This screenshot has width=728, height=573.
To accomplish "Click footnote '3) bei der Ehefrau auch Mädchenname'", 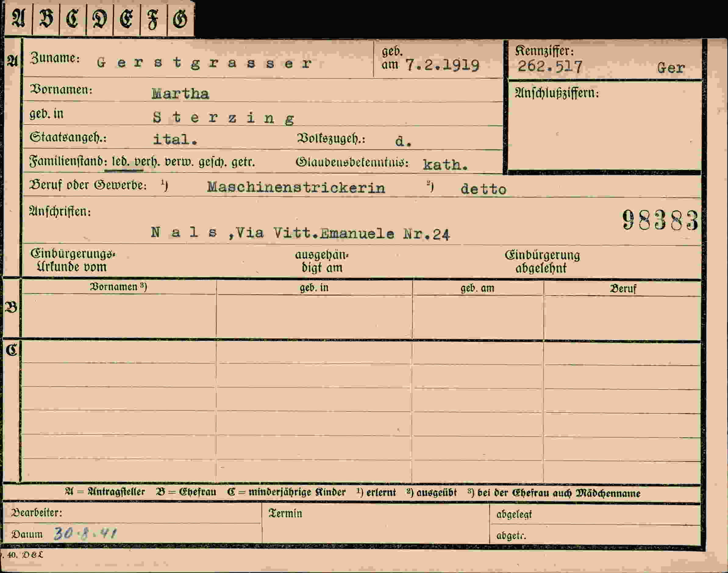I will [x=554, y=493].
